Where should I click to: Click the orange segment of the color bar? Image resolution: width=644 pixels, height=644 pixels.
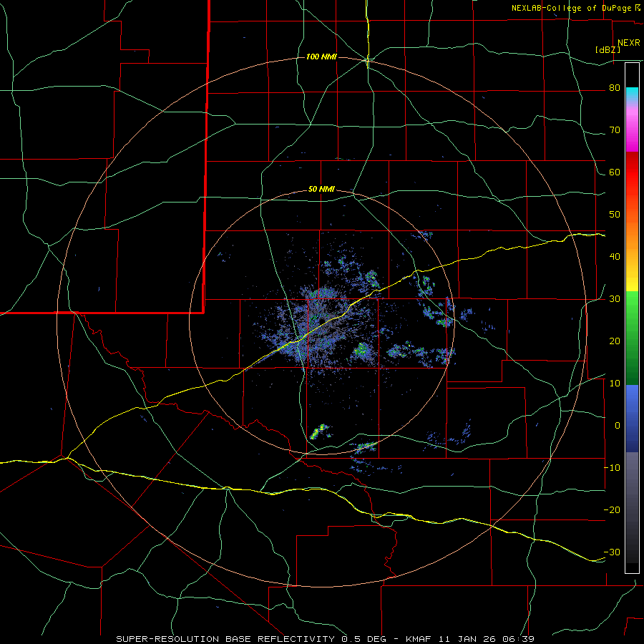pos(632,230)
